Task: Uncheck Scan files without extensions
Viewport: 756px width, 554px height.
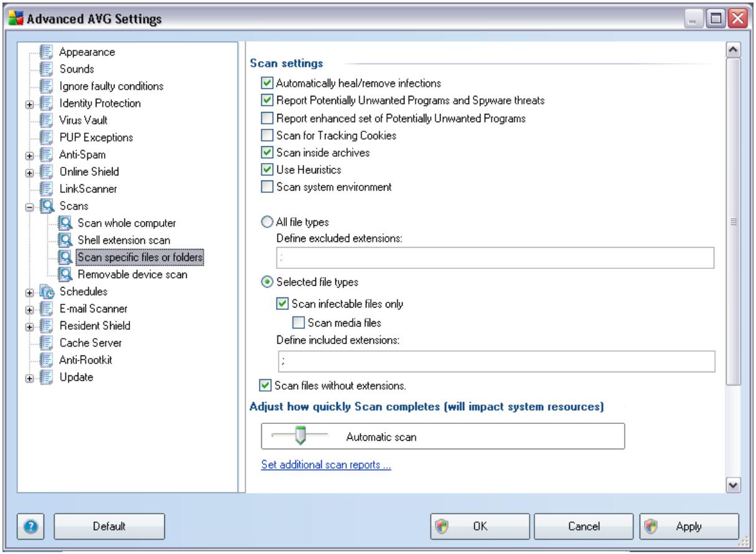Action: coord(266,385)
